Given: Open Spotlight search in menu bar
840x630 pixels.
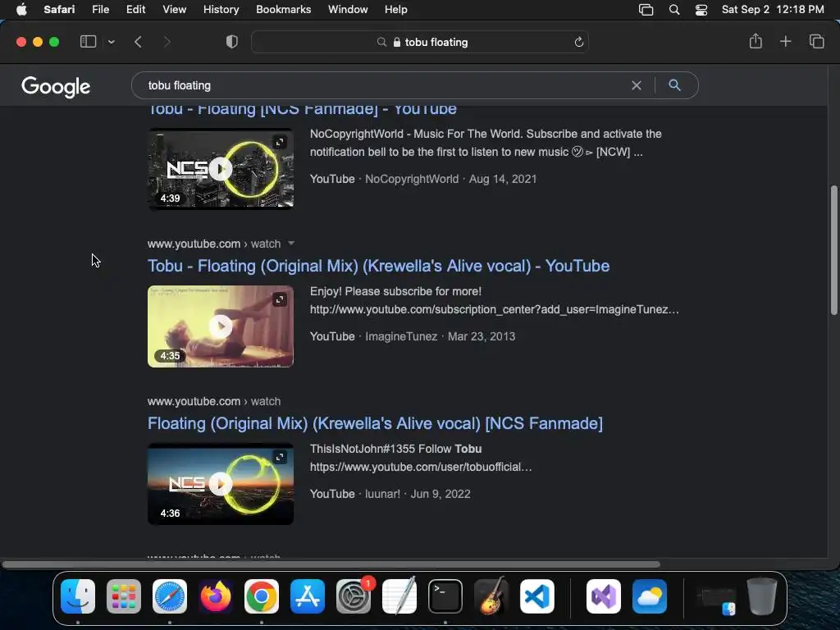Looking at the screenshot, I should click(674, 10).
